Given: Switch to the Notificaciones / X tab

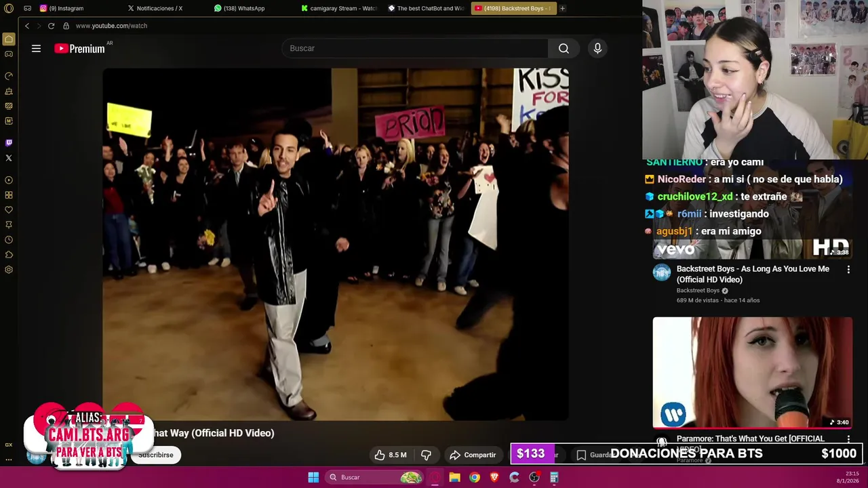Looking at the screenshot, I should point(159,8).
